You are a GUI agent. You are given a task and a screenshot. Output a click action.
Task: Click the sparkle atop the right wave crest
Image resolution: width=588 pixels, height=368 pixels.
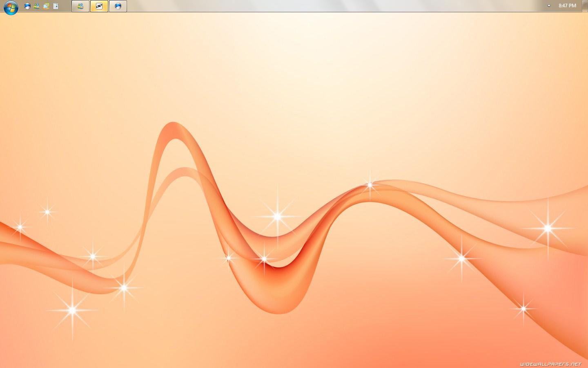[x=370, y=185]
